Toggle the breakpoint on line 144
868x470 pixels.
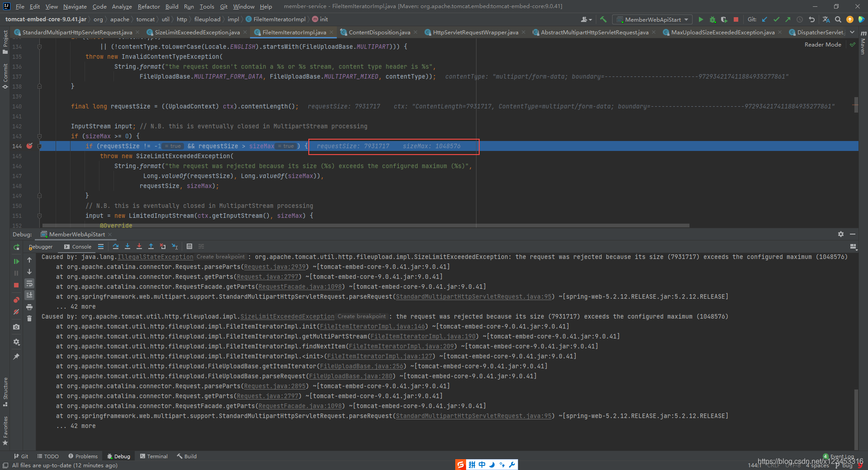click(29, 146)
